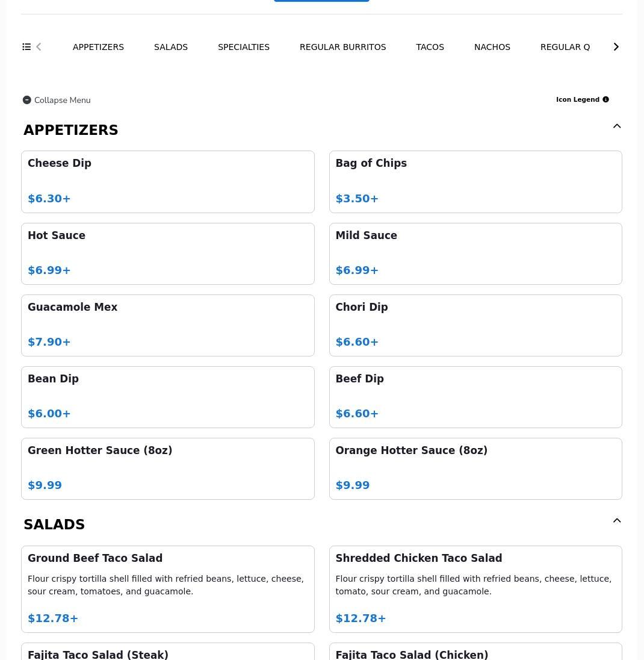This screenshot has width=644, height=660.
Task: Select Green Hotter Sauce (8oz) item
Action: (x=168, y=469)
